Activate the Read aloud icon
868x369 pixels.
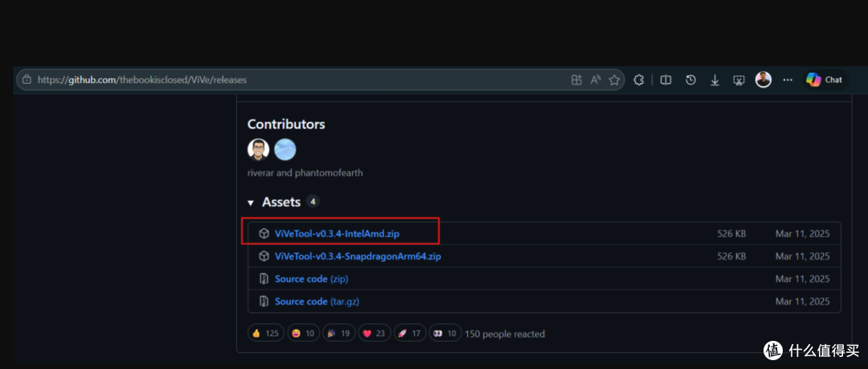coord(595,80)
